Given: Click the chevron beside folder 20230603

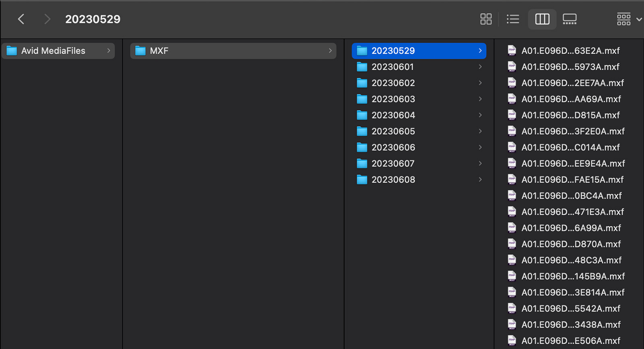Looking at the screenshot, I should (x=480, y=99).
